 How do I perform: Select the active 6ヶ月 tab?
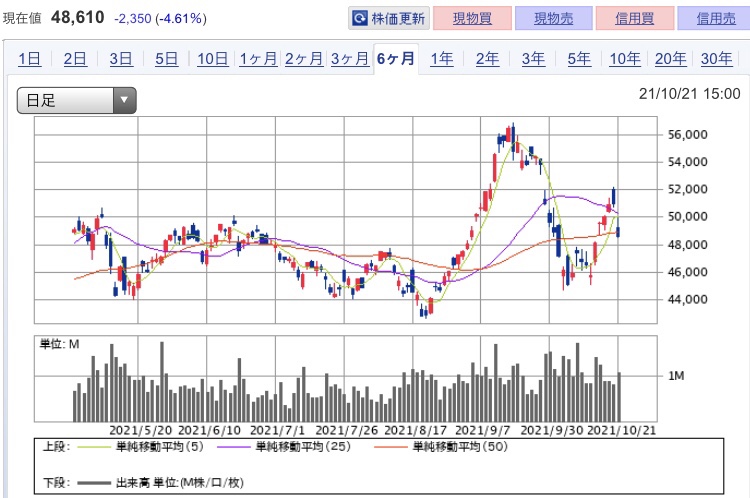396,59
